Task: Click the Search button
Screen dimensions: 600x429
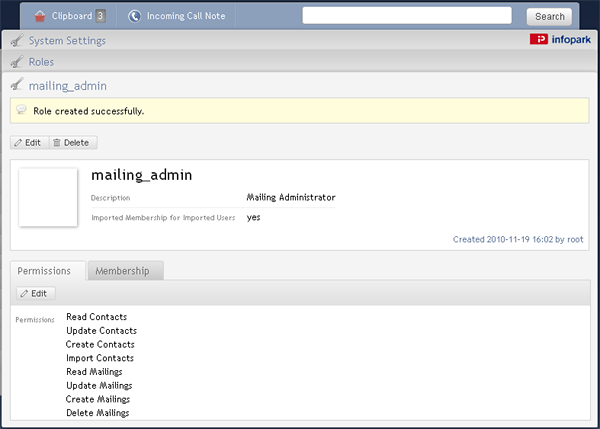Action: (549, 16)
